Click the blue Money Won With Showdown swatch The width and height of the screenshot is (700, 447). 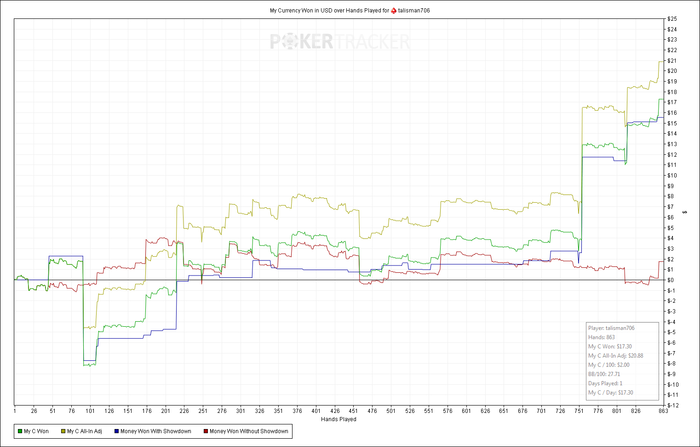pyautogui.click(x=117, y=431)
